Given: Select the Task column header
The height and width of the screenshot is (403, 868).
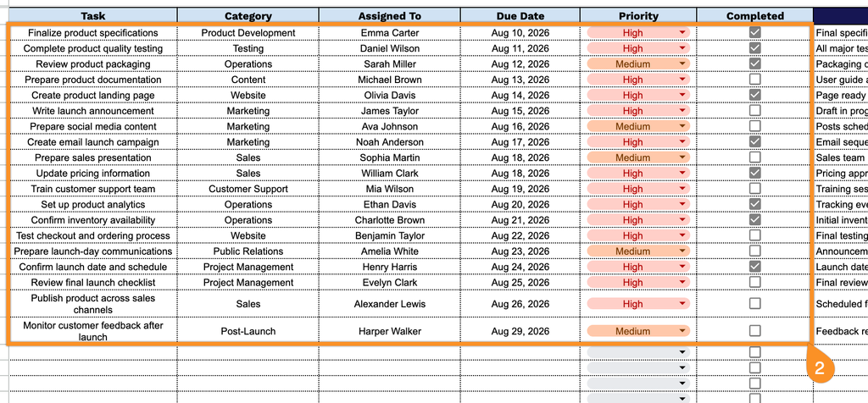Looking at the screenshot, I should coord(93,16).
